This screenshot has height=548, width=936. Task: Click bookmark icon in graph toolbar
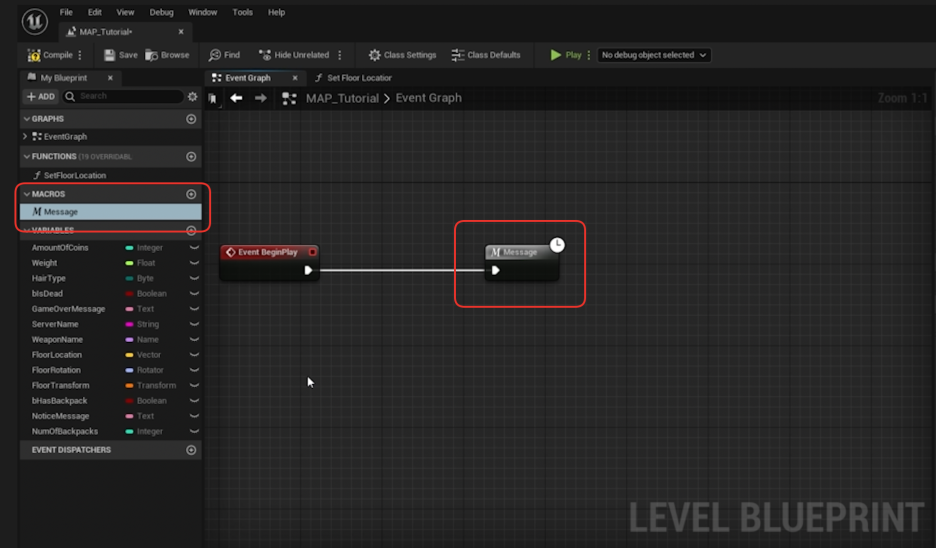click(x=213, y=98)
